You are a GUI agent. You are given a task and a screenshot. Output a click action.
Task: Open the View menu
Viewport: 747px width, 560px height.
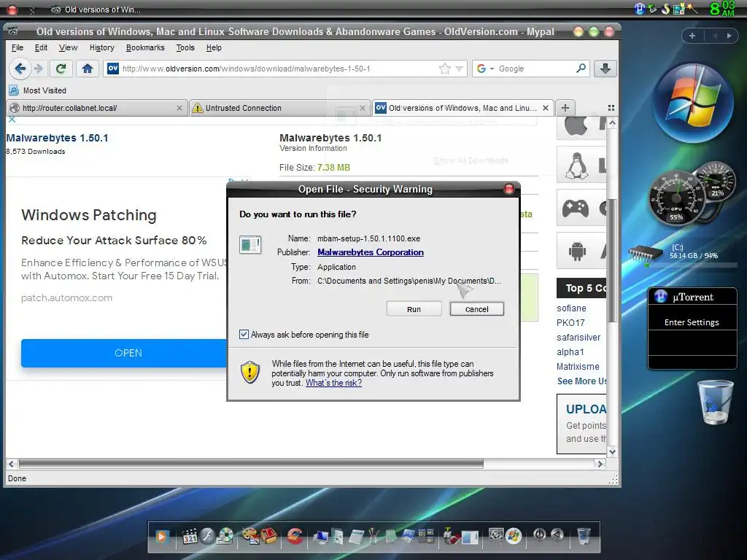tap(68, 47)
